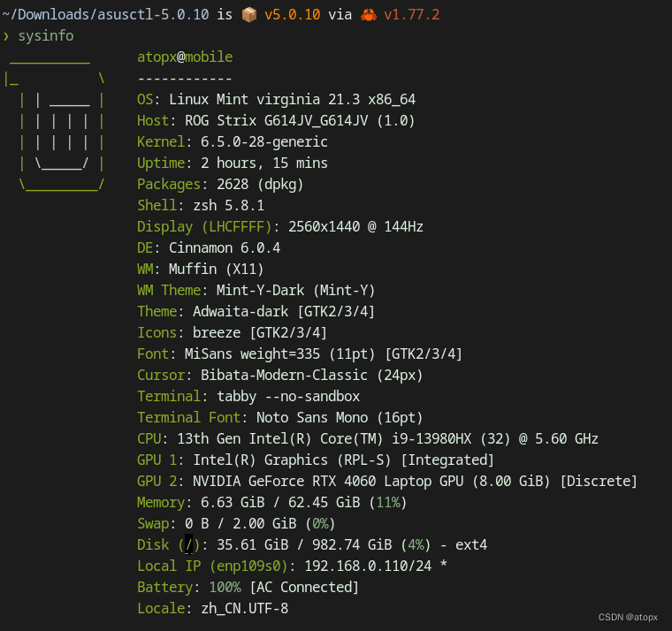Image resolution: width=672 pixels, height=631 pixels.
Task: Click the Disk '(4%)' percentage
Action: coord(416,545)
